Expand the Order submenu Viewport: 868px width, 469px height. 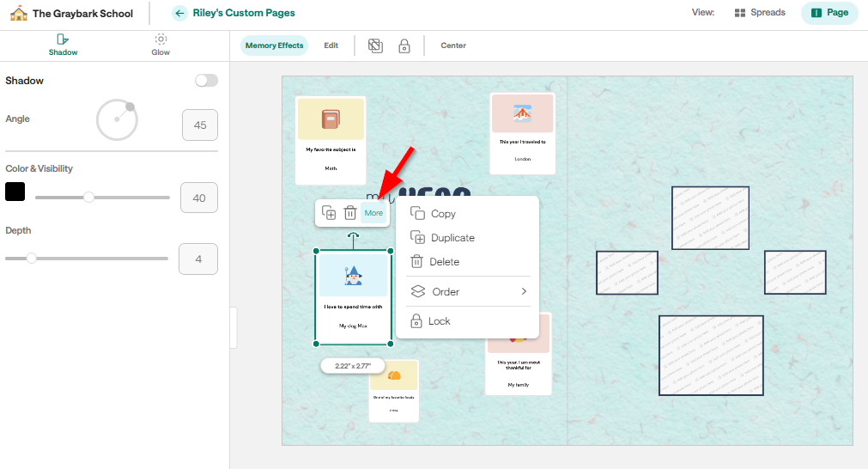click(x=468, y=291)
